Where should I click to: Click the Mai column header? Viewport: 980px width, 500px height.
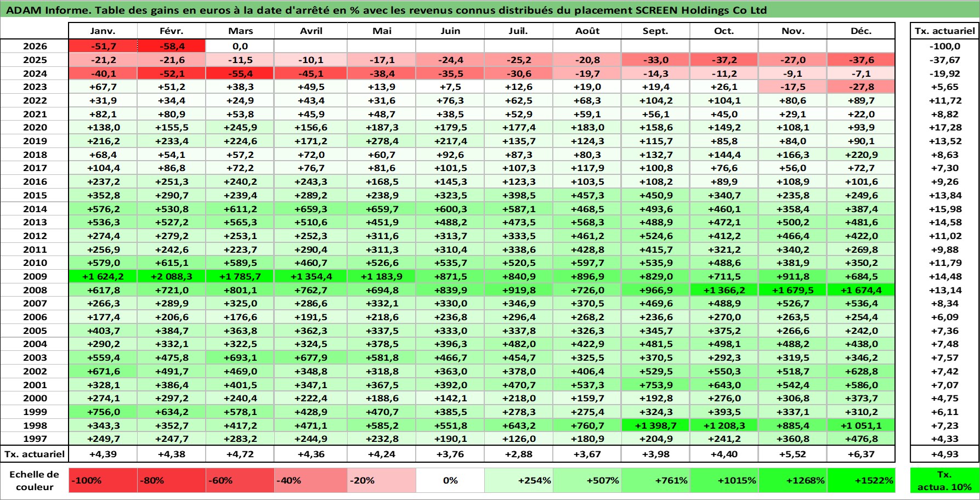point(382,31)
